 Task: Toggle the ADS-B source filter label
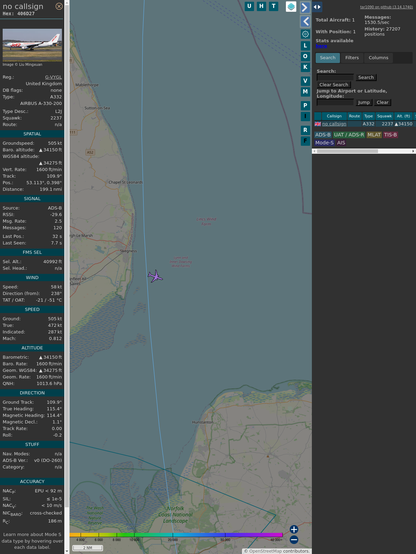pyautogui.click(x=323, y=135)
